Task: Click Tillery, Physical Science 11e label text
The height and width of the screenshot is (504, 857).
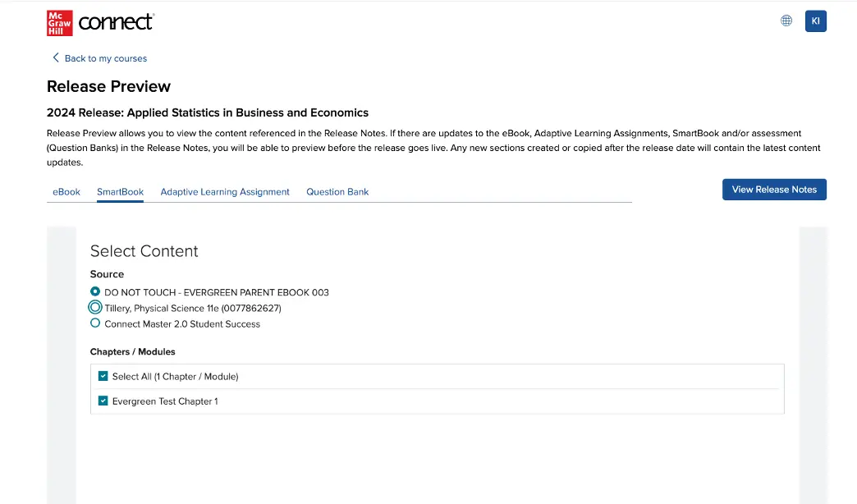Action: pos(193,309)
